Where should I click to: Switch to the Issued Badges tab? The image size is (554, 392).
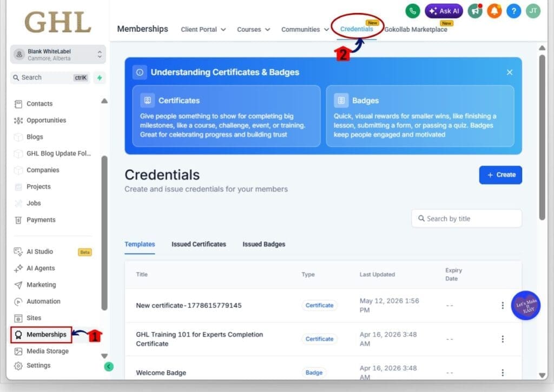click(263, 244)
